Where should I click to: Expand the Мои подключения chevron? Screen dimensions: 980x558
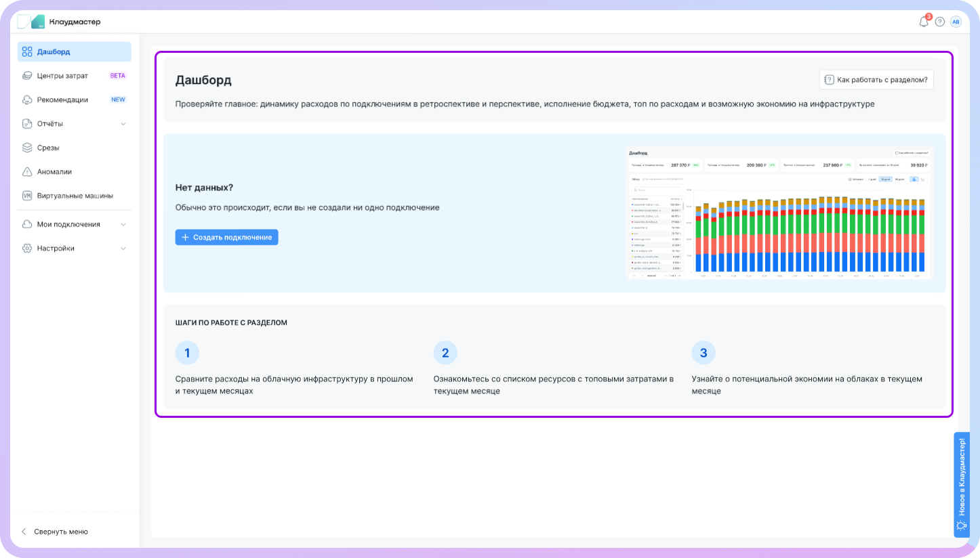coord(123,224)
